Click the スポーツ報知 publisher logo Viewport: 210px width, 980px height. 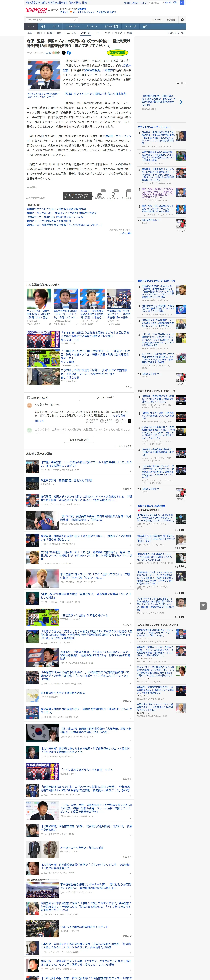point(117,53)
